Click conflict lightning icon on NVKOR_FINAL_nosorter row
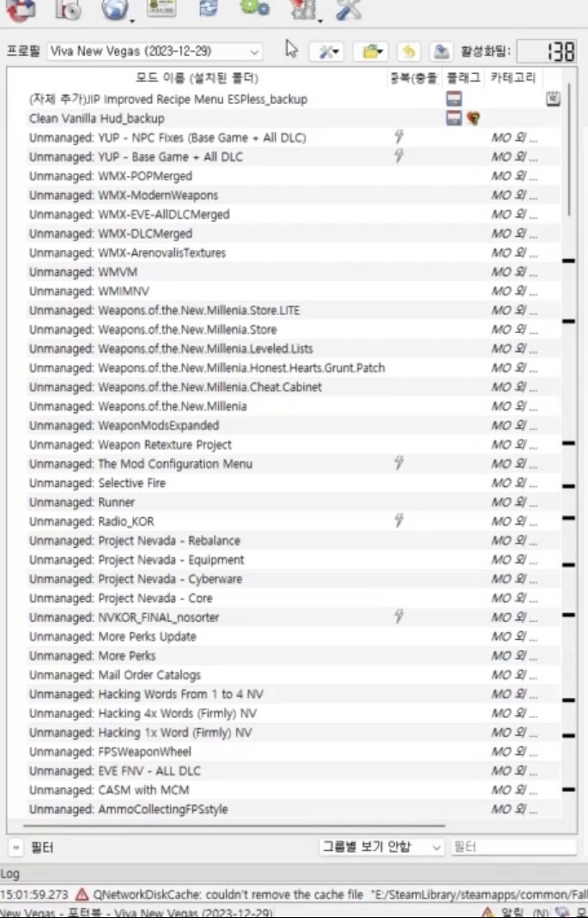 [399, 616]
